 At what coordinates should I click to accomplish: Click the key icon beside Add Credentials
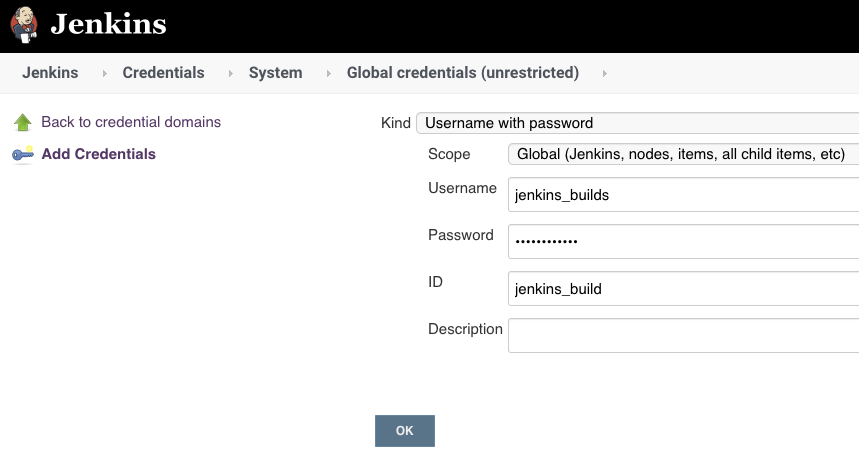point(22,154)
